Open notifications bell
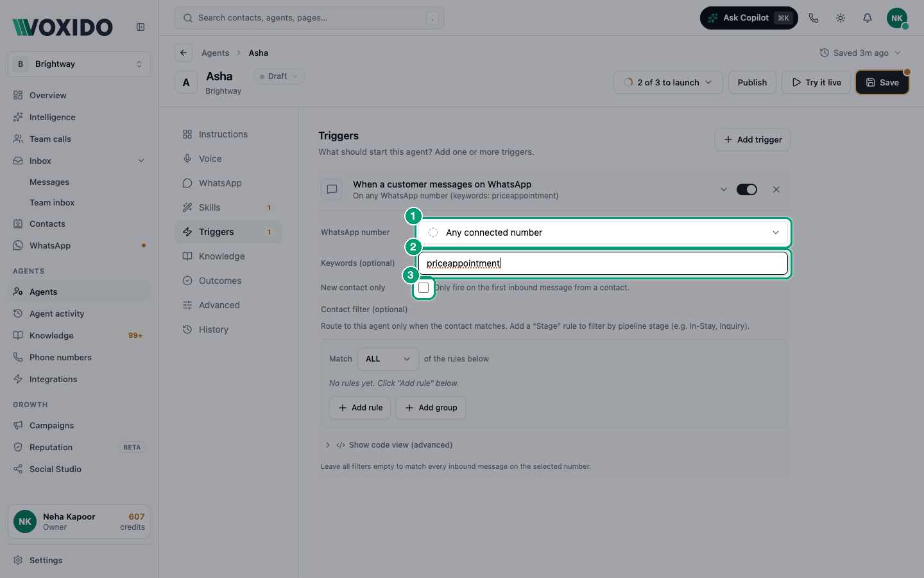Image resolution: width=924 pixels, height=578 pixels. tap(868, 18)
